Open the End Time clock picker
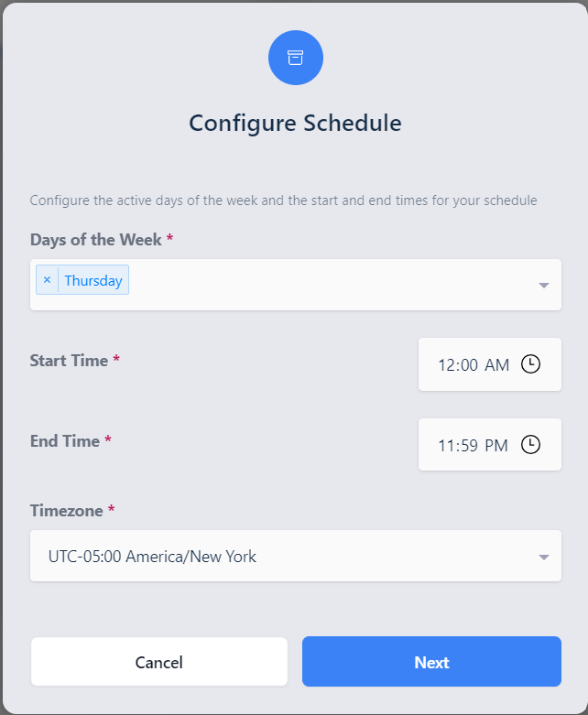The width and height of the screenshot is (588, 715). pyautogui.click(x=530, y=445)
